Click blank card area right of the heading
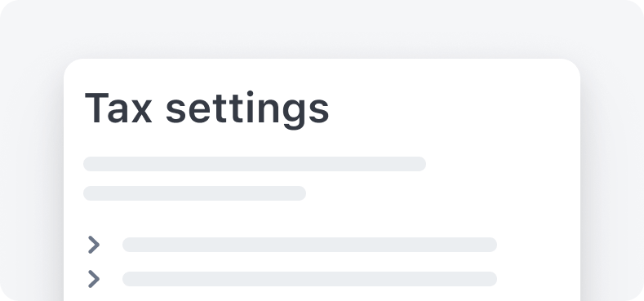 point(452,108)
